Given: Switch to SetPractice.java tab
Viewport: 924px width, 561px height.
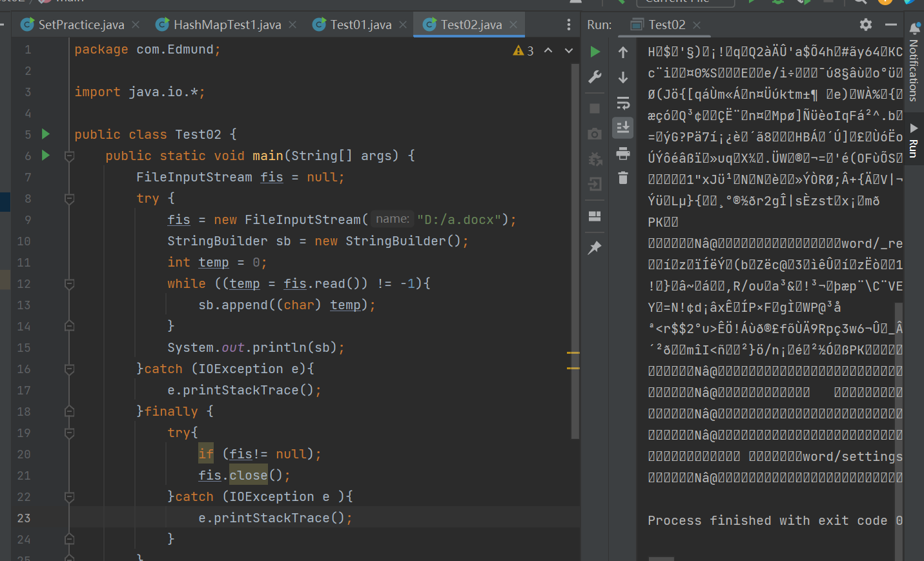Looking at the screenshot, I should [x=81, y=25].
